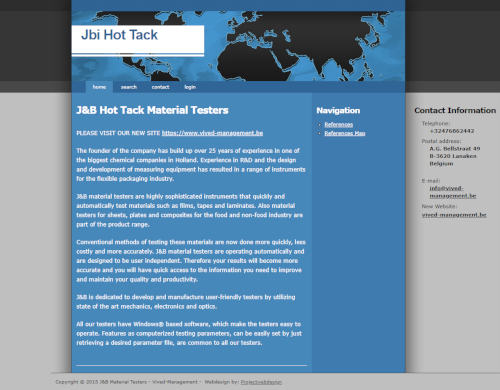Open the login tab
The image size is (500, 390).
(x=190, y=87)
